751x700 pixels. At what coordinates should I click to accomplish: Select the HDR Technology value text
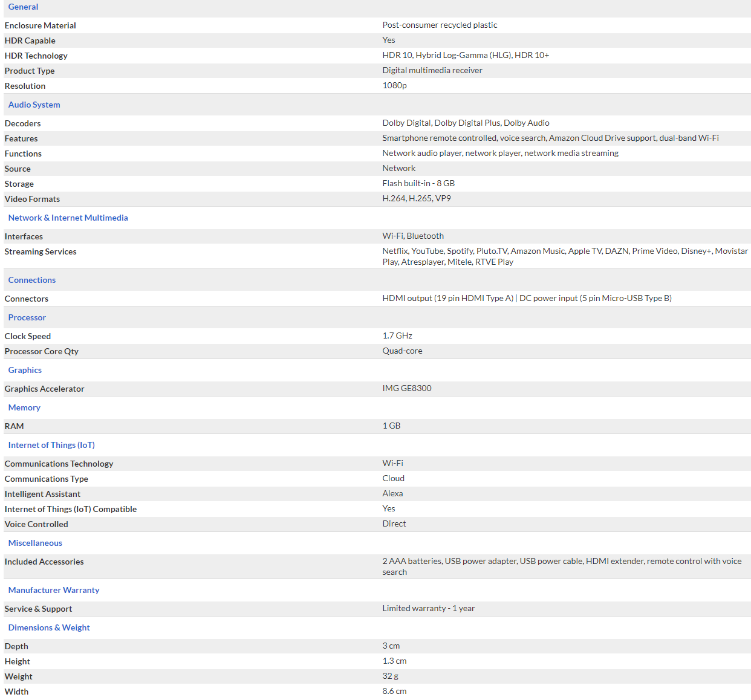[466, 55]
